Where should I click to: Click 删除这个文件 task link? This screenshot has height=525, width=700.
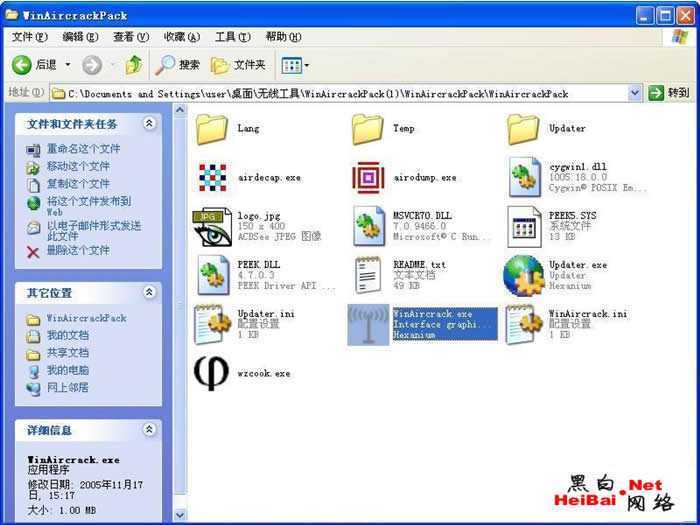[78, 250]
